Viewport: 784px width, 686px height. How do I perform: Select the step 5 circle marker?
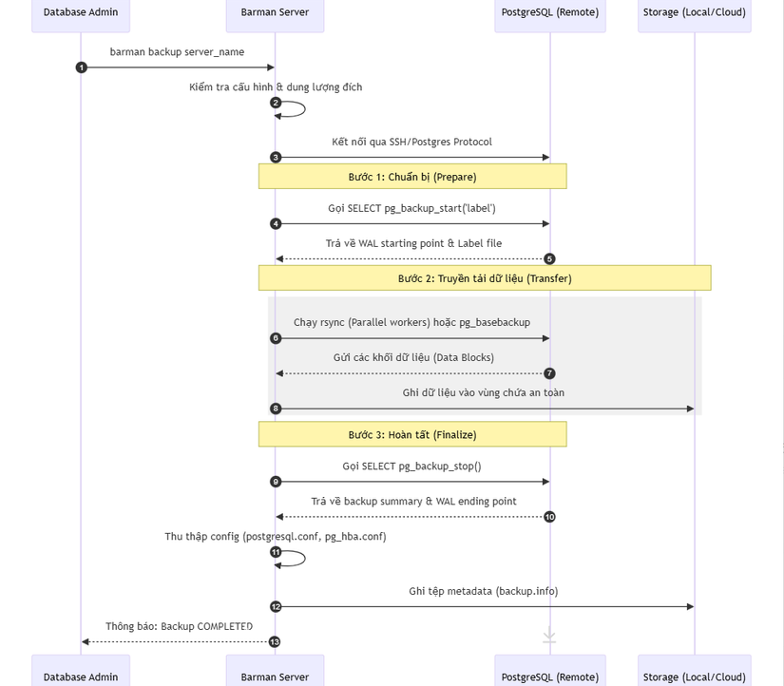[549, 258]
